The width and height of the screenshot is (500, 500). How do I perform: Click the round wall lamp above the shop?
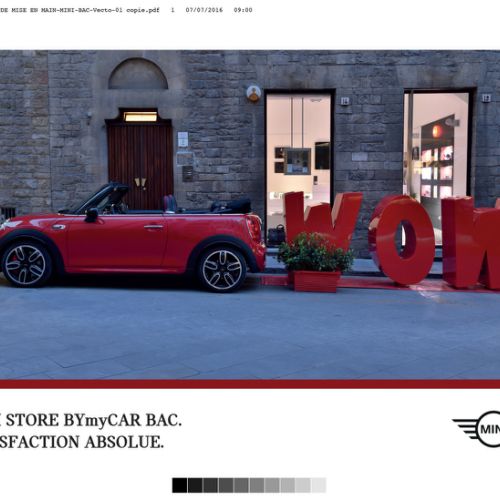click(x=253, y=93)
